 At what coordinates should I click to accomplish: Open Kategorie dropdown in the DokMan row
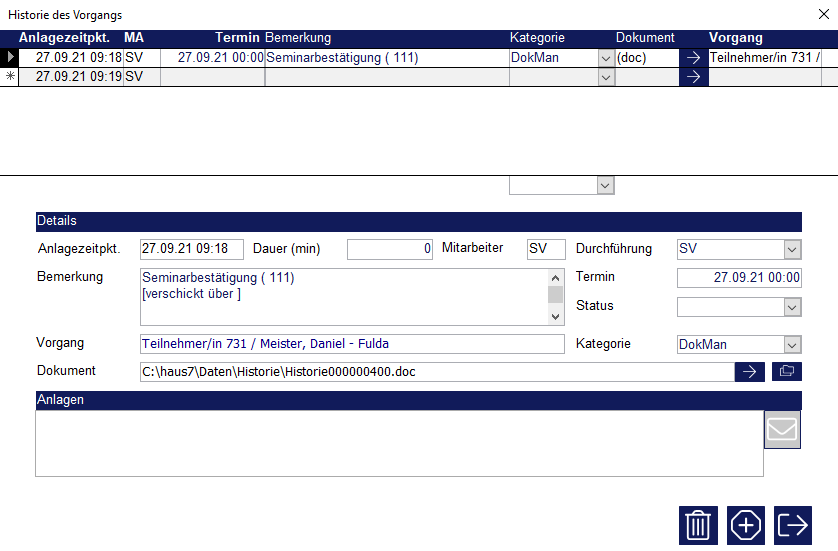tap(605, 58)
